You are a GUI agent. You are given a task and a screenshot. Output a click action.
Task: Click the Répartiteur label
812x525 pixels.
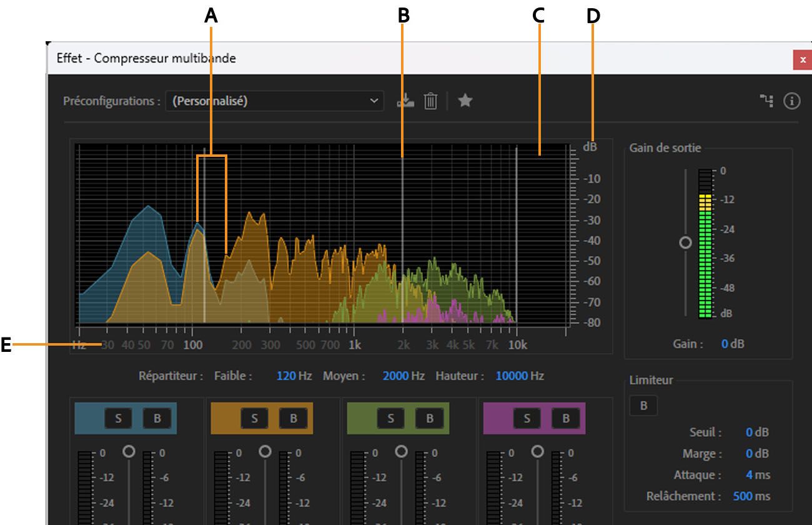click(x=171, y=376)
